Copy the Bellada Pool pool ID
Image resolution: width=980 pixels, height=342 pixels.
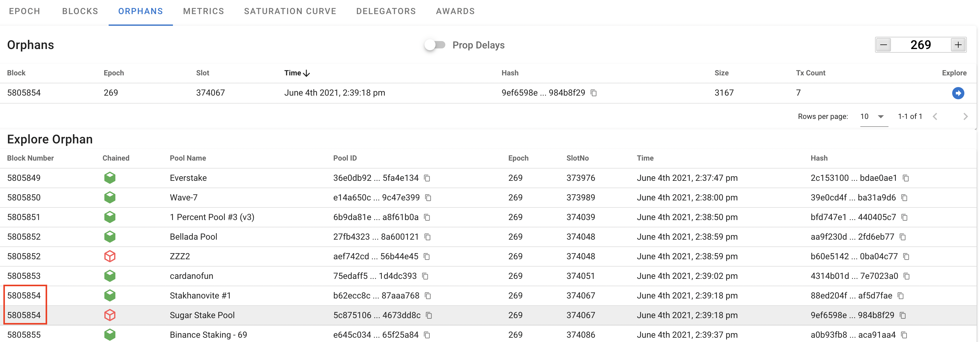click(x=428, y=237)
